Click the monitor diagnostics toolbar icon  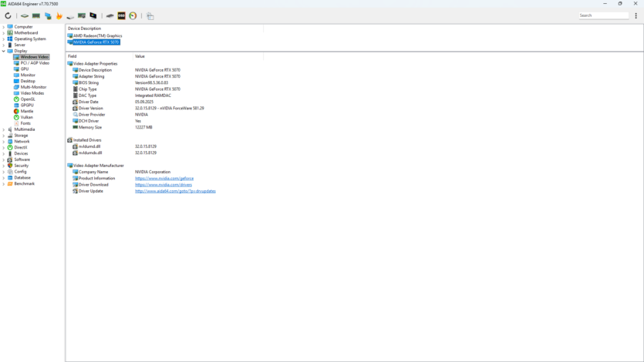tap(93, 15)
